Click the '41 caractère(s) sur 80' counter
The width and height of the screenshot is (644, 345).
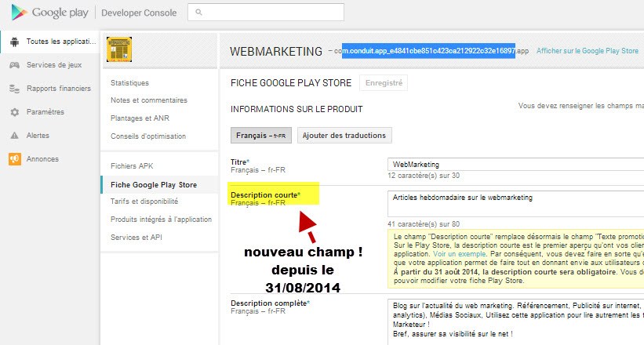pos(424,224)
